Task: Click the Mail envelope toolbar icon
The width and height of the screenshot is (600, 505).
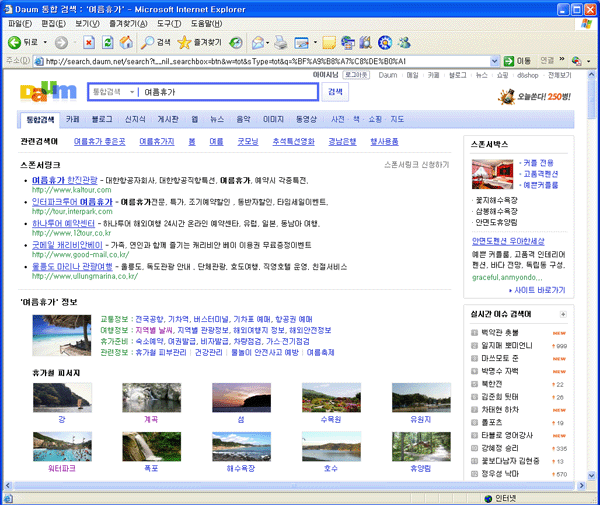Action: tap(258, 42)
